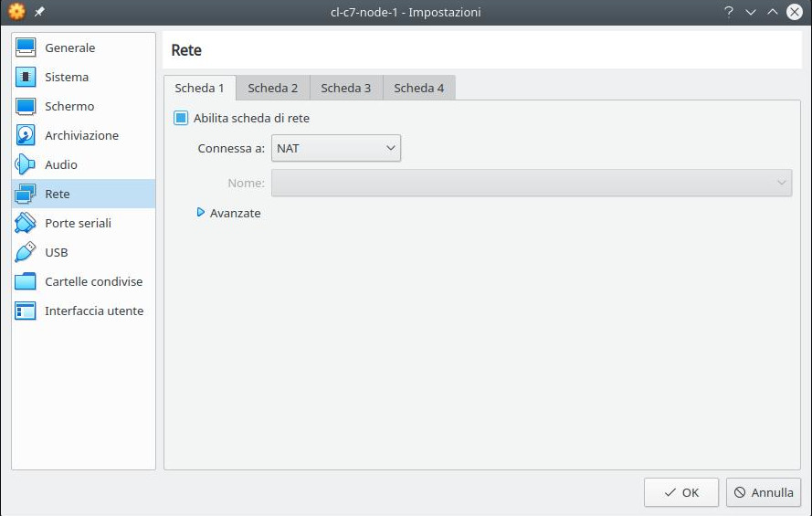812x516 pixels.
Task: Click the Archiviazione disk icon
Action: pos(26,135)
